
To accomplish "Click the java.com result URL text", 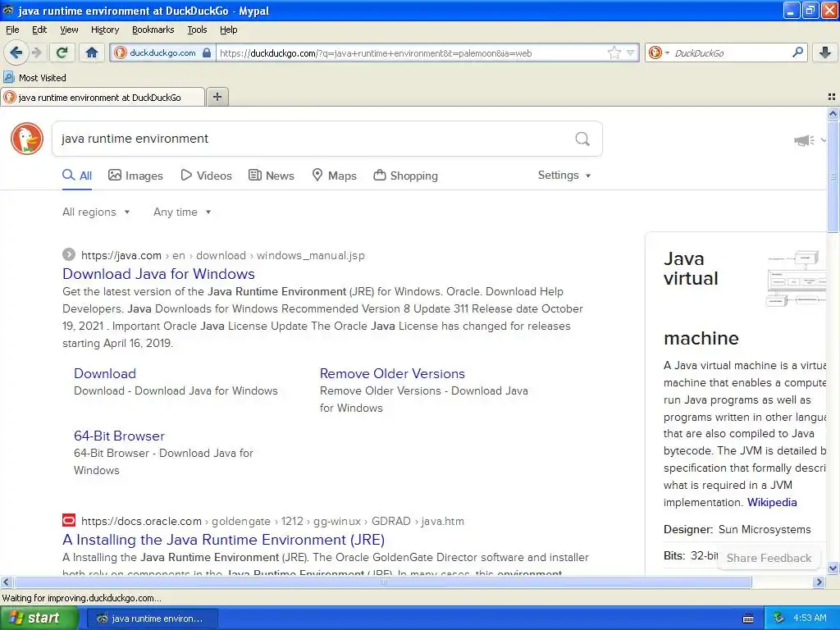I will 223,255.
